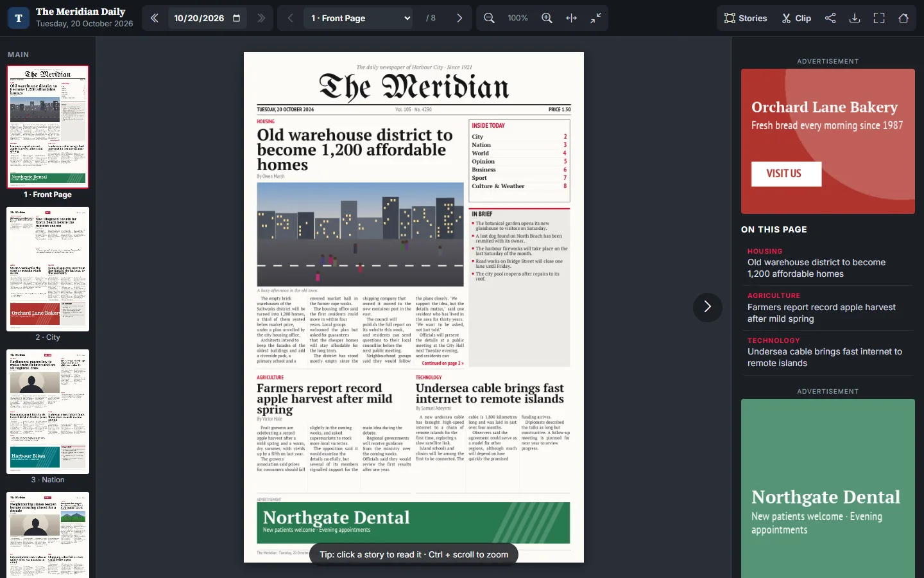Open the Stories view
Viewport: 924px width, 578px height.
coord(746,18)
